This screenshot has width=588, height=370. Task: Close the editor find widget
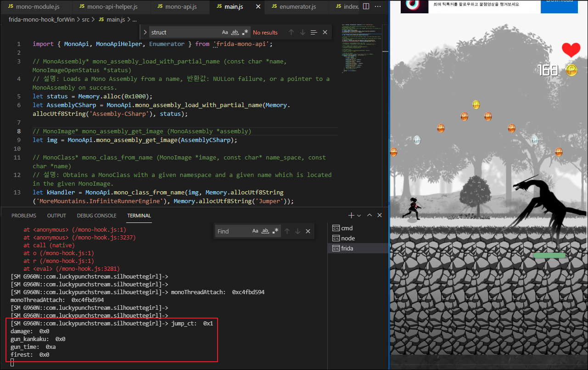coord(325,32)
